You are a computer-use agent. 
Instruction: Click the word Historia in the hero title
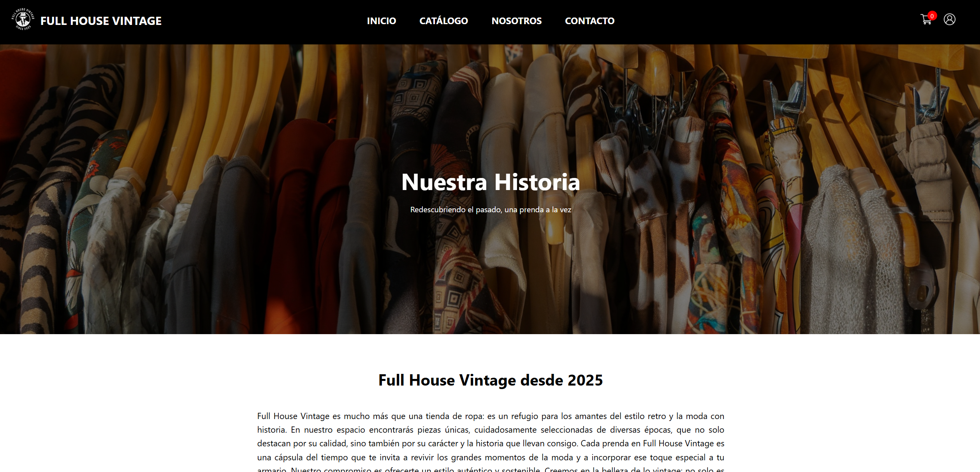[x=537, y=182]
